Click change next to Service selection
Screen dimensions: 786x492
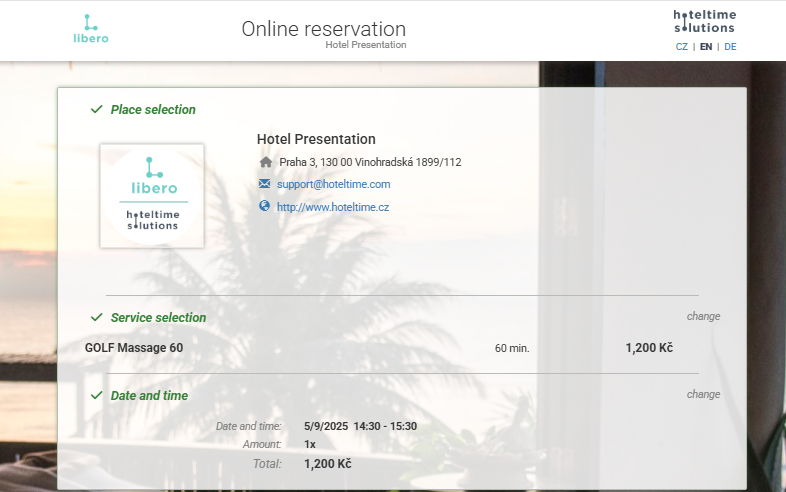[x=703, y=316]
